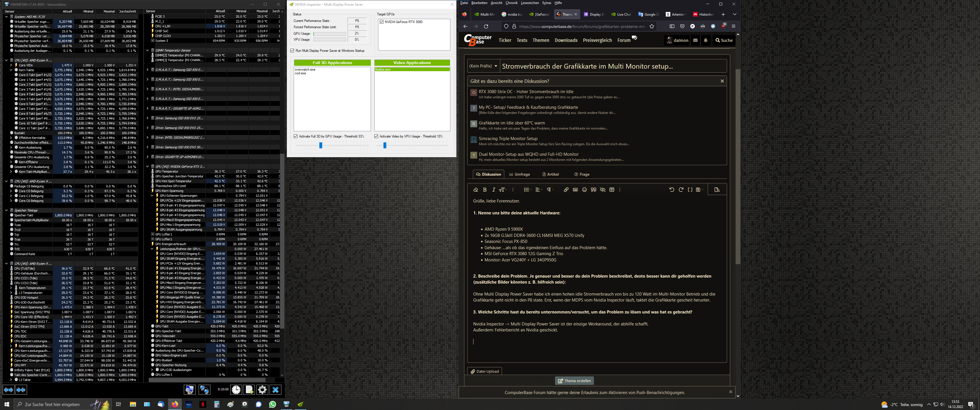Undo last edit in forum editor
980x410 pixels.
click(671, 190)
